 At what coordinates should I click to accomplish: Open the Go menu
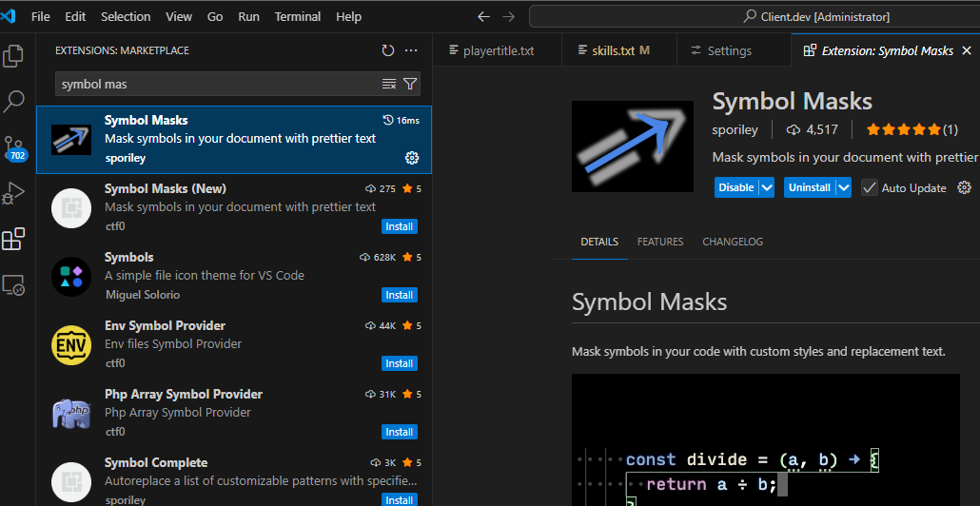click(x=215, y=17)
